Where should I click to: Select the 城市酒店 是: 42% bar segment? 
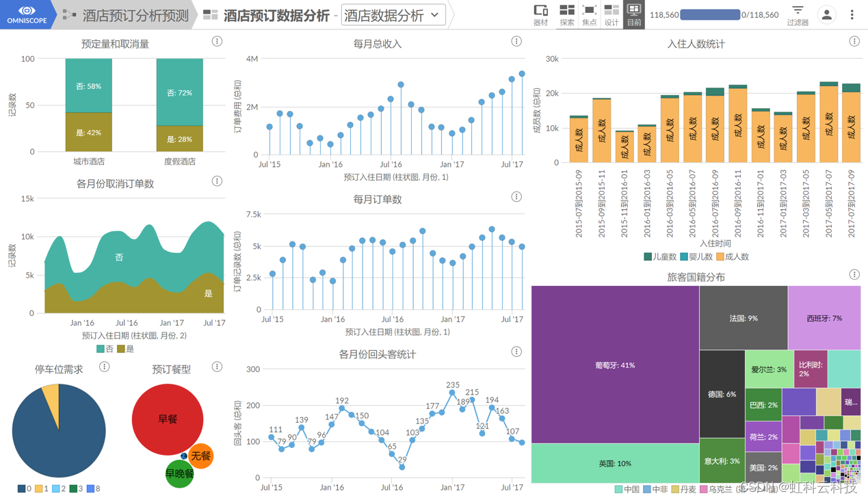pos(89,132)
